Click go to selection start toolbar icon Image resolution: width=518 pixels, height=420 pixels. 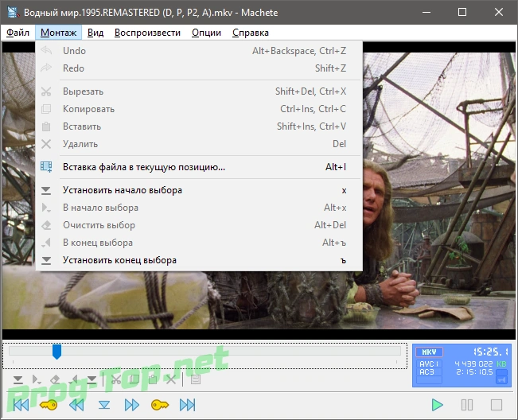37,379
